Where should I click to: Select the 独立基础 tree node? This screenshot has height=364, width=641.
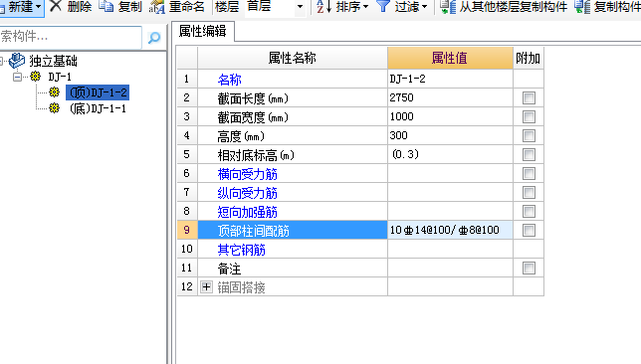point(53,61)
